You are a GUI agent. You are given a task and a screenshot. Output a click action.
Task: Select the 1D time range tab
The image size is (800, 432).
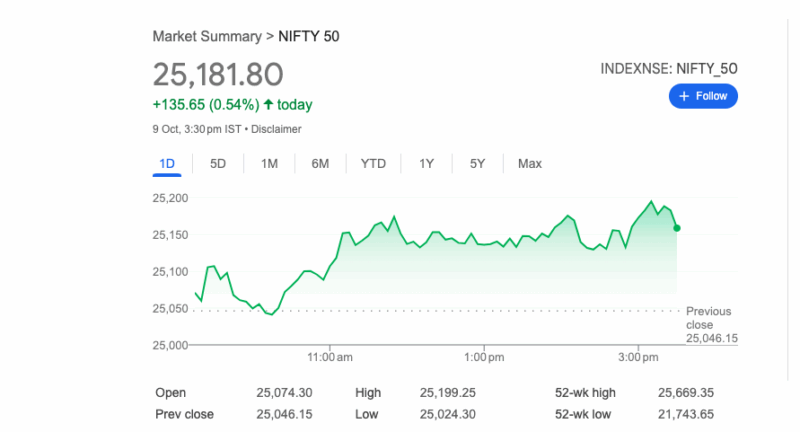[167, 163]
